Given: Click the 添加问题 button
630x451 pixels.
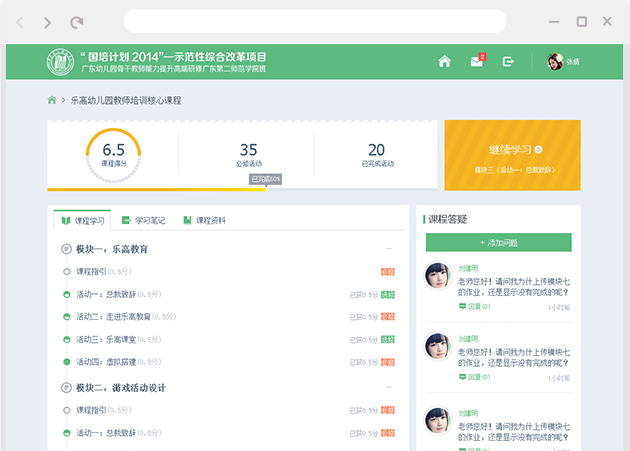Looking at the screenshot, I should (498, 243).
